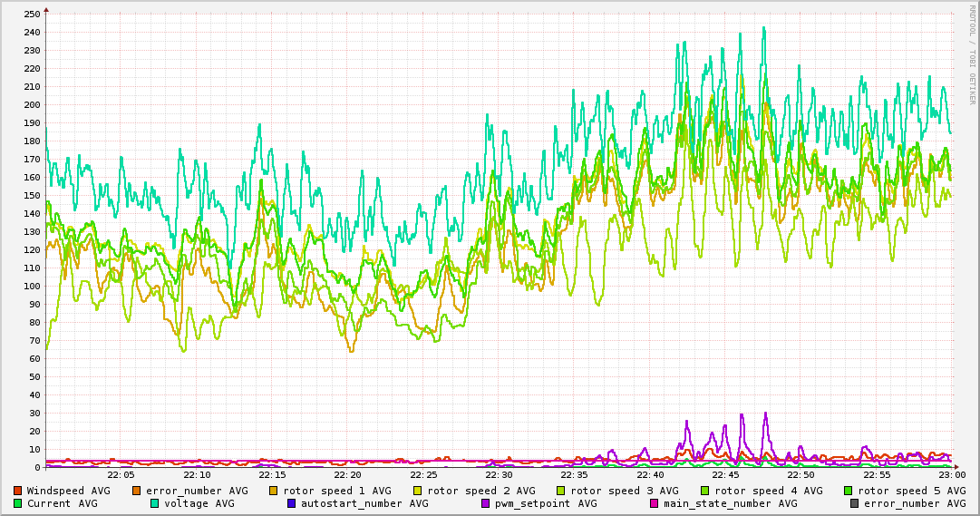Click the 22:20 time axis label

coord(348,475)
